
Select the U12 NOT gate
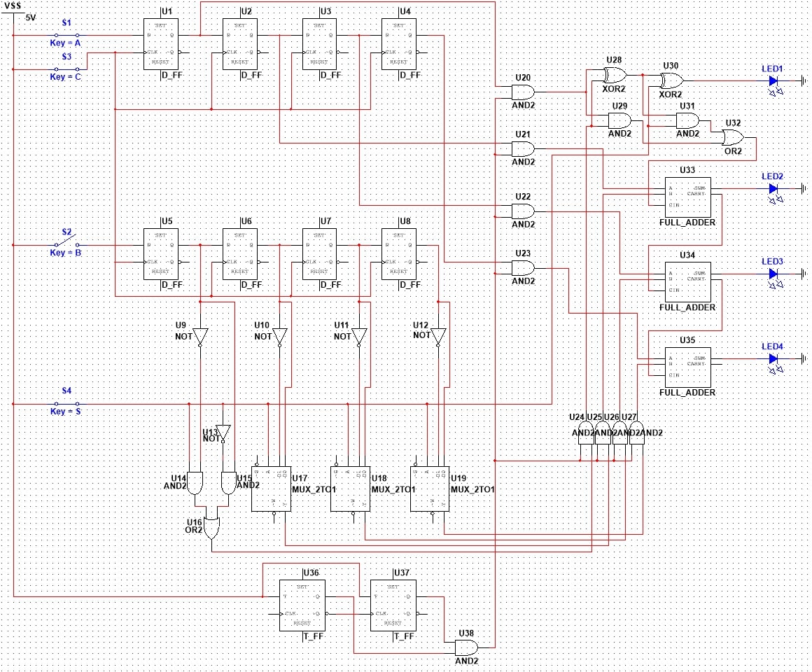pos(438,337)
